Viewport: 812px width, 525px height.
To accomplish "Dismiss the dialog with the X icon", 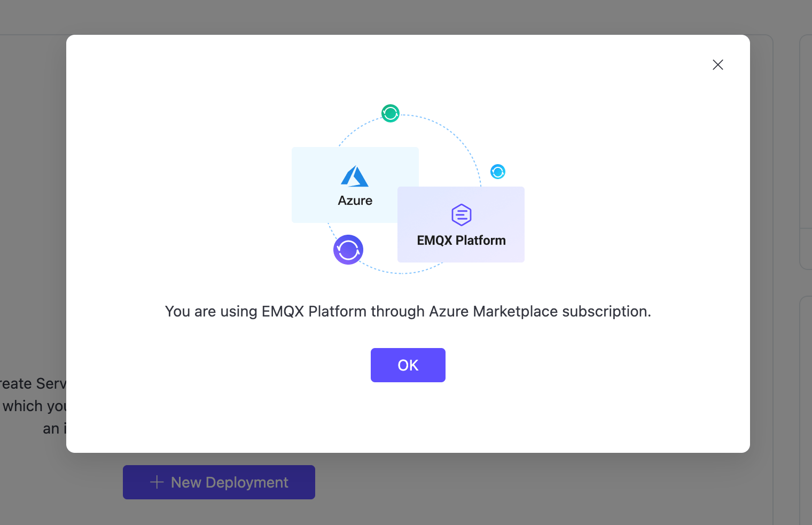I will coord(717,64).
